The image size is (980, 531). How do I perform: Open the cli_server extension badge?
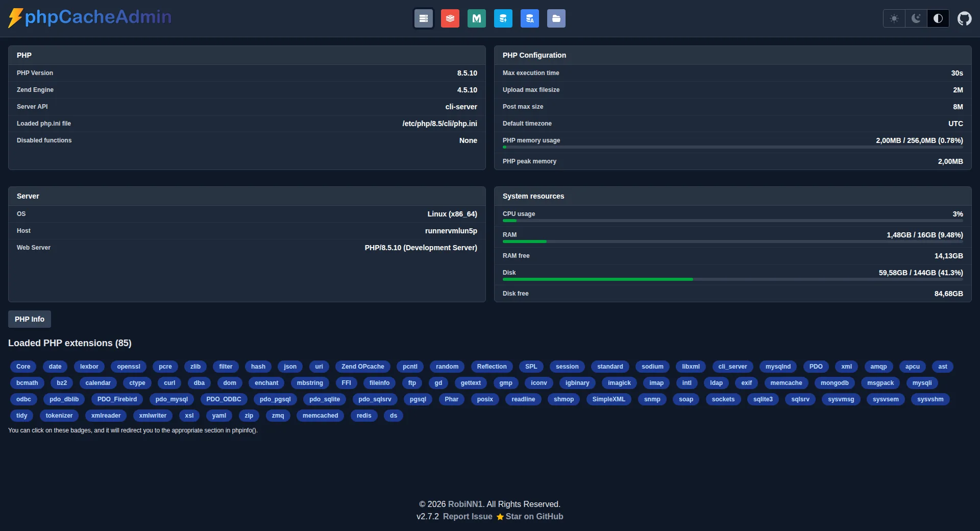(732, 367)
